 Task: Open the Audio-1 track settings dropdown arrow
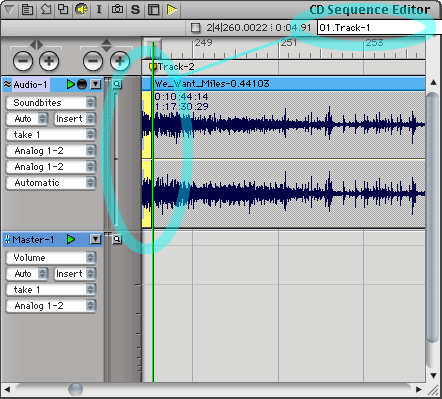[x=96, y=84]
